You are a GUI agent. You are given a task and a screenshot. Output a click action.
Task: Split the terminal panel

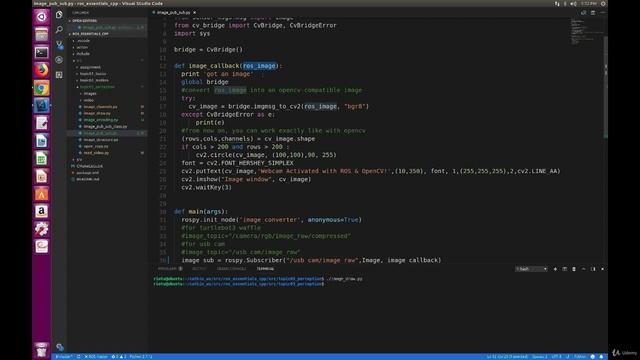564,269
